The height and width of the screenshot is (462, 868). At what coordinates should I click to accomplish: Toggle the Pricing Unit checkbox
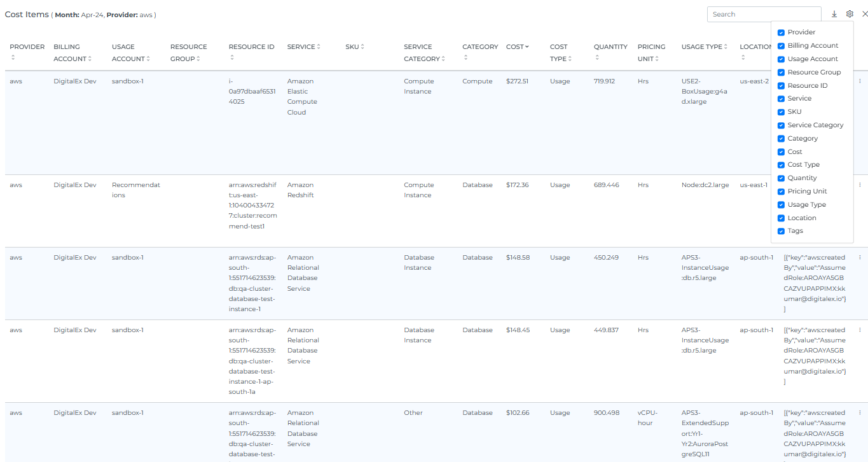tap(781, 192)
